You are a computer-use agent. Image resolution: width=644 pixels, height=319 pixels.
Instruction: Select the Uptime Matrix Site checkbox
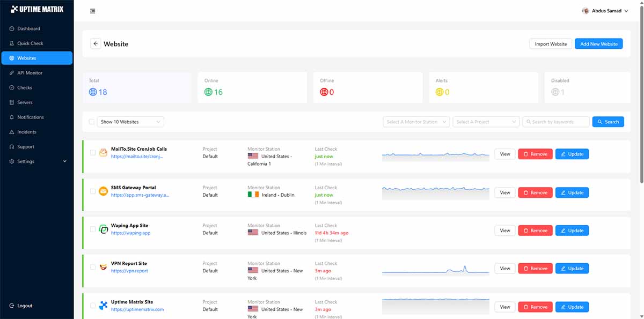tap(93, 306)
